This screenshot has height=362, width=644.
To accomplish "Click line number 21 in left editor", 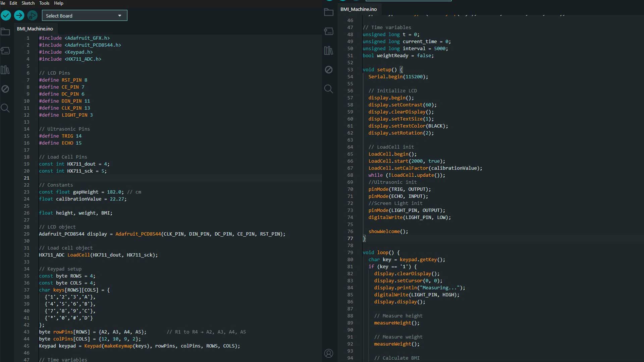I will click(x=26, y=178).
